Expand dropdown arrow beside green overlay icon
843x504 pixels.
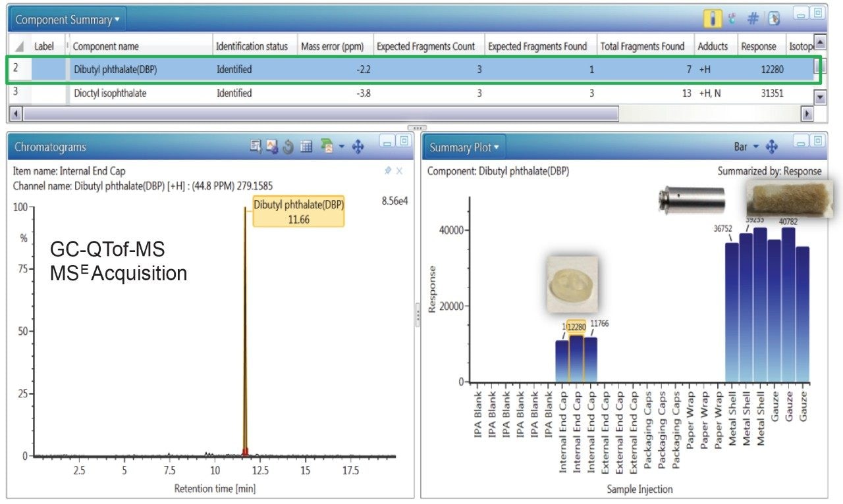point(342,147)
